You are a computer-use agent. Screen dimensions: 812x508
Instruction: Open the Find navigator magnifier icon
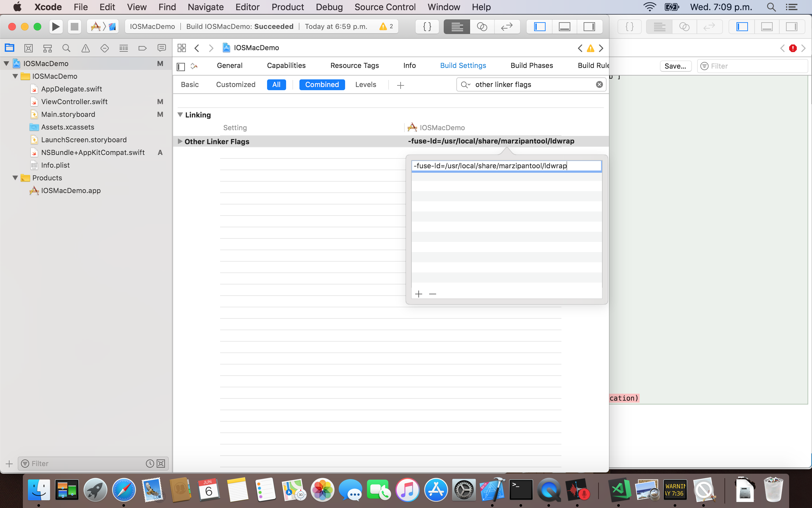pyautogui.click(x=66, y=48)
